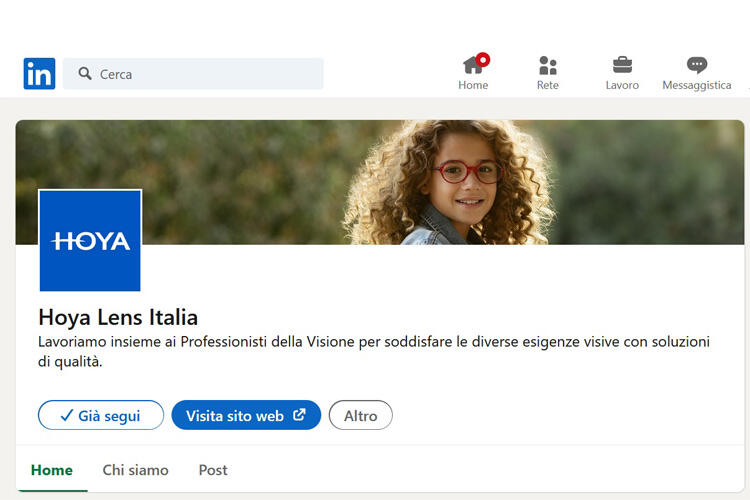The image size is (750, 500).
Task: Click the red notification badge on Home
Action: [x=483, y=60]
